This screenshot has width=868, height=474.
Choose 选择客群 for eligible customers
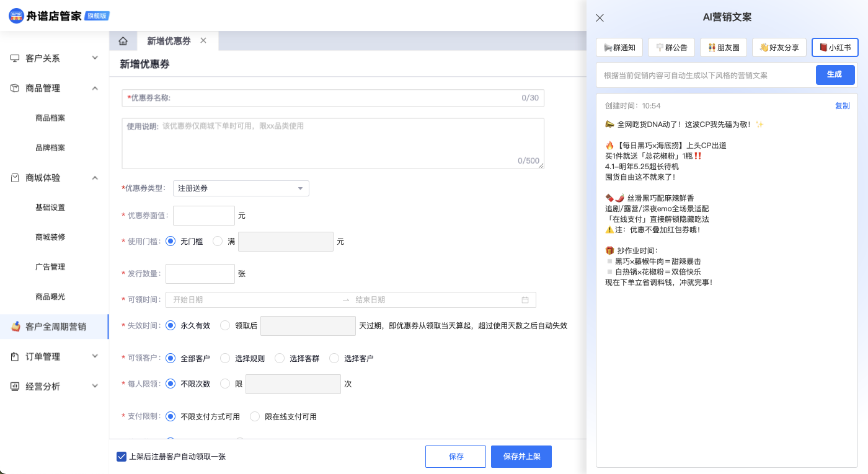pos(280,358)
